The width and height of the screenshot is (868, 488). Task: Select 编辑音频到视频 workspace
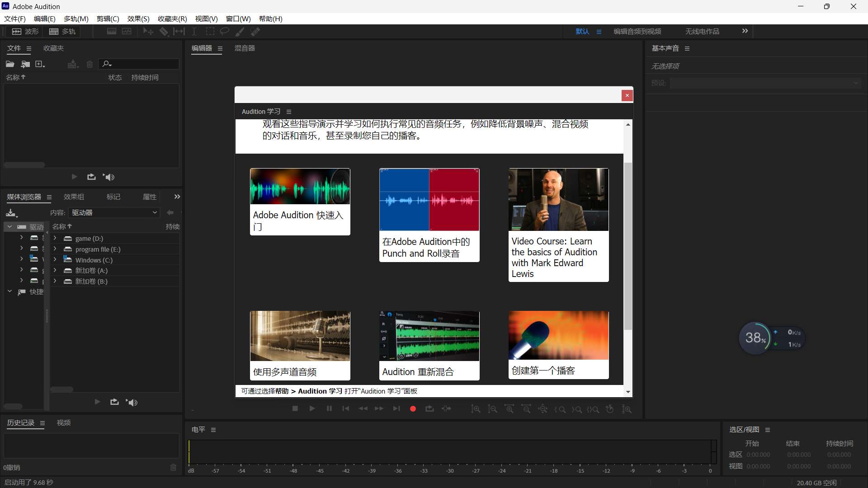pos(637,31)
